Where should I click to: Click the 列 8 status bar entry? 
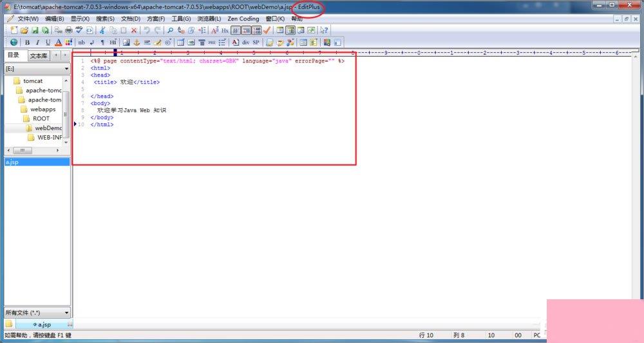459,335
